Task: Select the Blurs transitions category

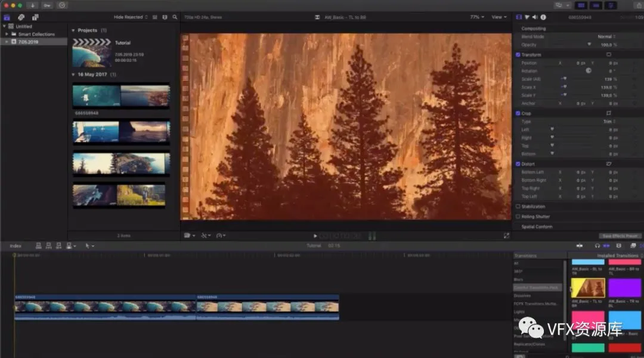Action: coord(518,279)
